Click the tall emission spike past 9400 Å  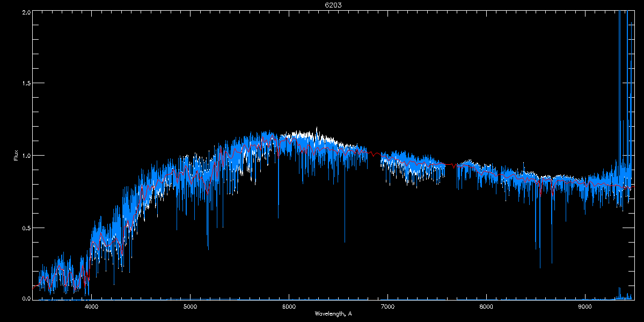[627, 80]
